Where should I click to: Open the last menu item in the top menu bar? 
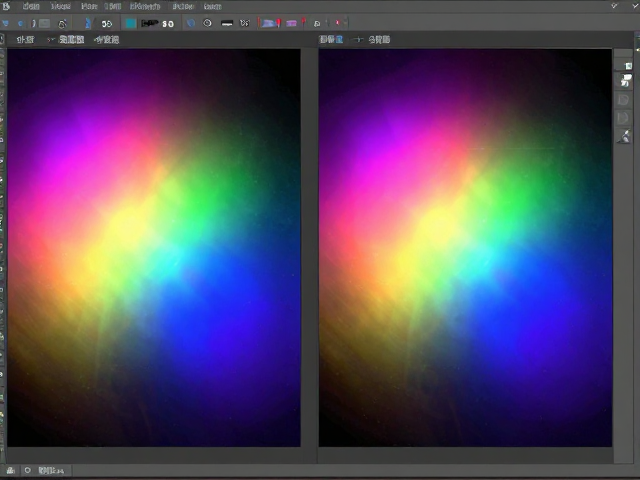tap(212, 7)
